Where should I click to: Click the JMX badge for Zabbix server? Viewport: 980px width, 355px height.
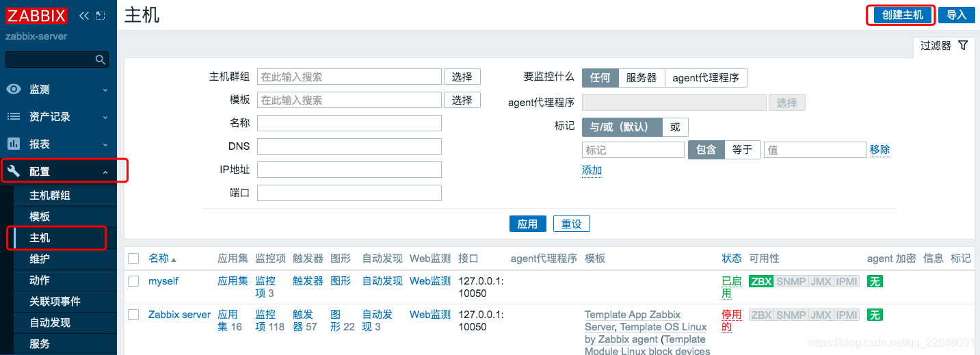click(x=821, y=315)
